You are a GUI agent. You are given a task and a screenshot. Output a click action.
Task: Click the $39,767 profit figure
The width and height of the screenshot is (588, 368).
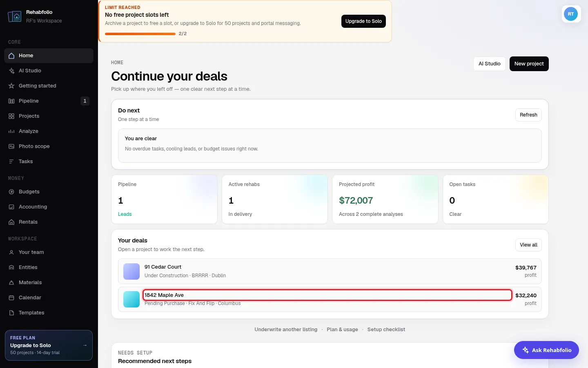click(526, 268)
